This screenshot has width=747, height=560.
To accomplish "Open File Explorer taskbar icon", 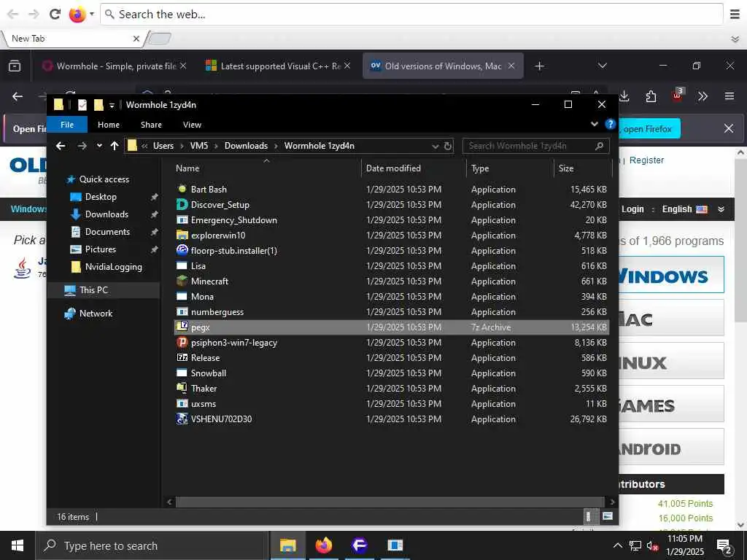I will coord(287,545).
